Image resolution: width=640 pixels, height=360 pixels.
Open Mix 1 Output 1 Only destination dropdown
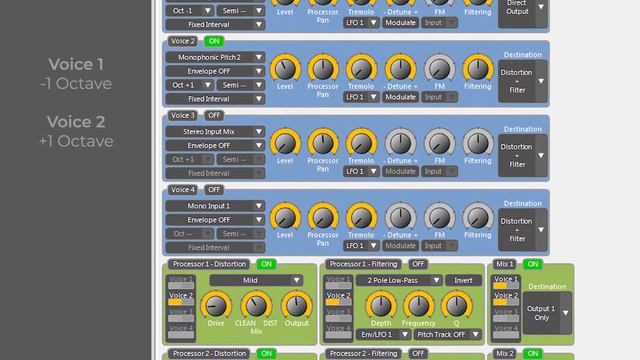[547, 313]
